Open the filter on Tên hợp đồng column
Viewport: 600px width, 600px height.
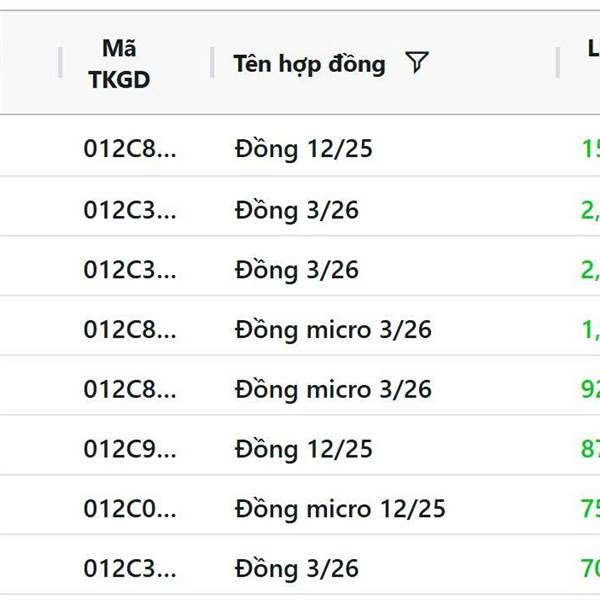(417, 63)
